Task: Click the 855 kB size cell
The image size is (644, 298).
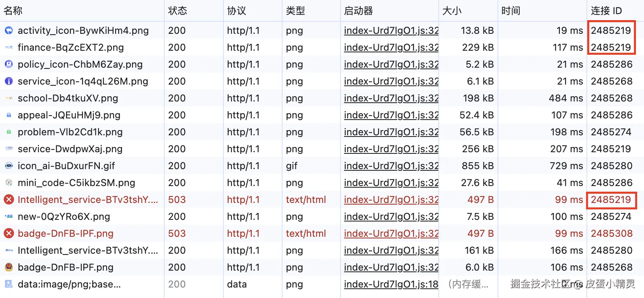Action: [478, 166]
